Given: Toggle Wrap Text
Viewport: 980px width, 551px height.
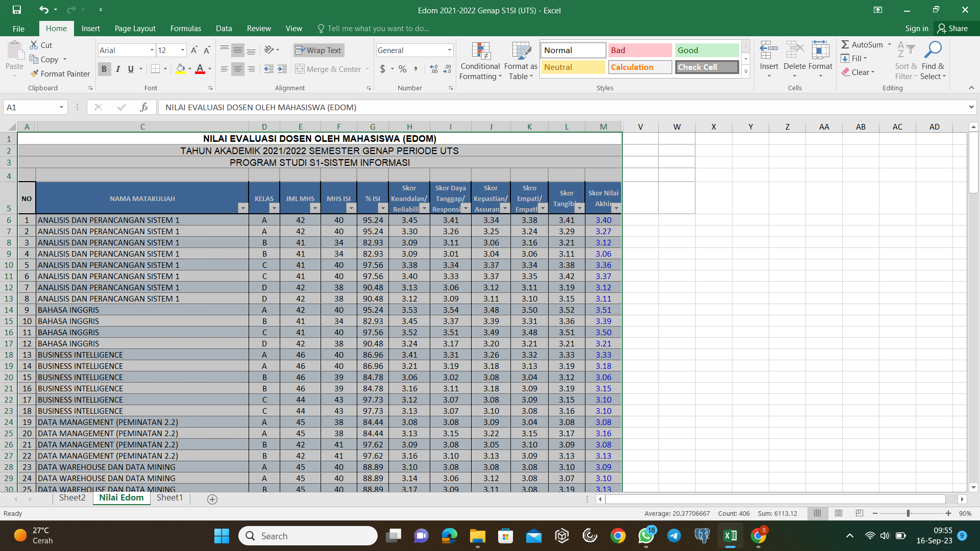Looking at the screenshot, I should coord(318,50).
